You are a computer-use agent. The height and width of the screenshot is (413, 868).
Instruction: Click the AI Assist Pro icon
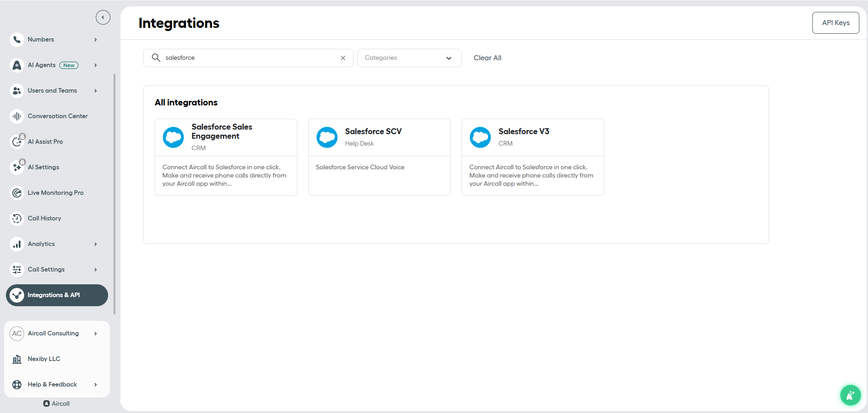17,142
